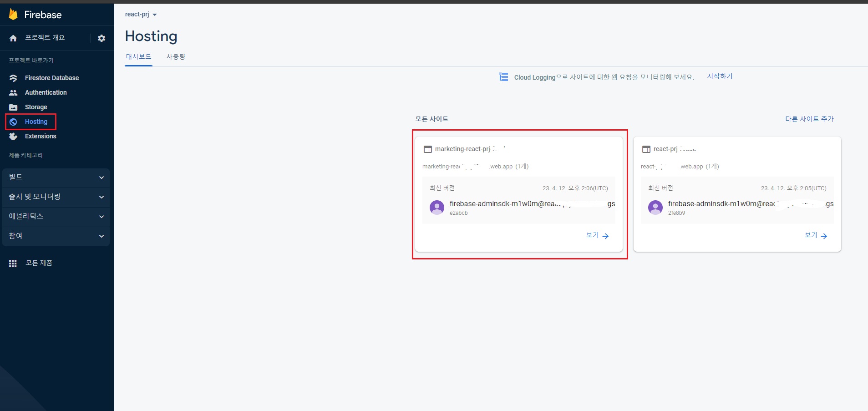The width and height of the screenshot is (868, 411).
Task: Click timestamp 오후 2:05(UTC)
Action: [793, 188]
